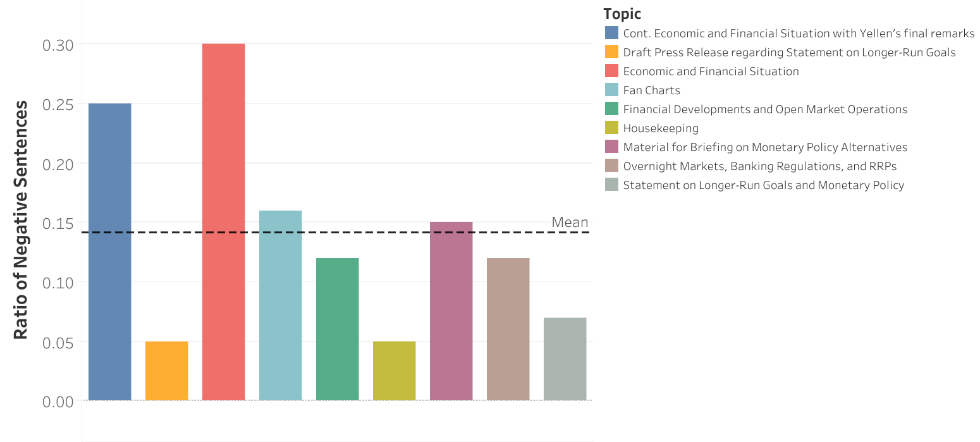Click the Topic legend title
980x442 pixels.
point(622,14)
